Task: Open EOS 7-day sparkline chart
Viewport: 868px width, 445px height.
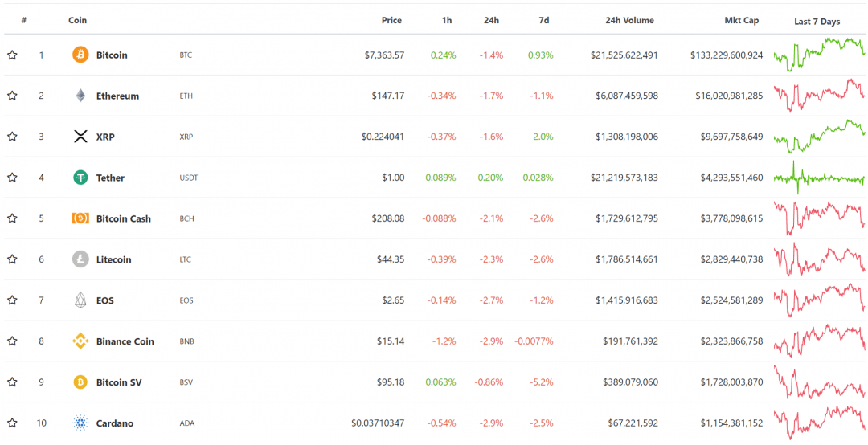Action: [820, 300]
